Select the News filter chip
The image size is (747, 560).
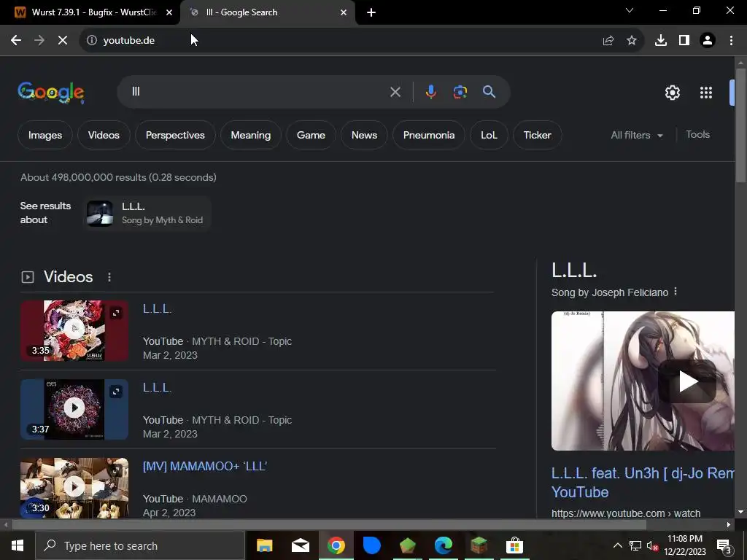[365, 135]
